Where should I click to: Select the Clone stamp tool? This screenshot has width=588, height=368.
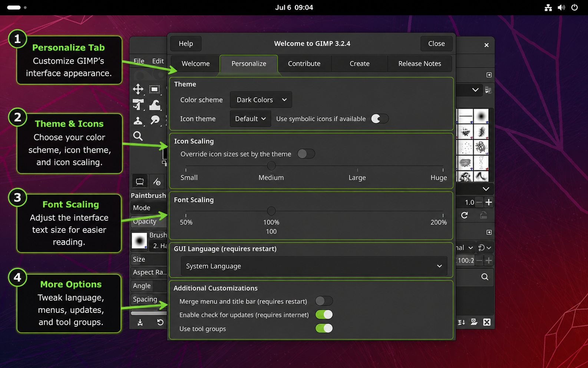click(138, 120)
